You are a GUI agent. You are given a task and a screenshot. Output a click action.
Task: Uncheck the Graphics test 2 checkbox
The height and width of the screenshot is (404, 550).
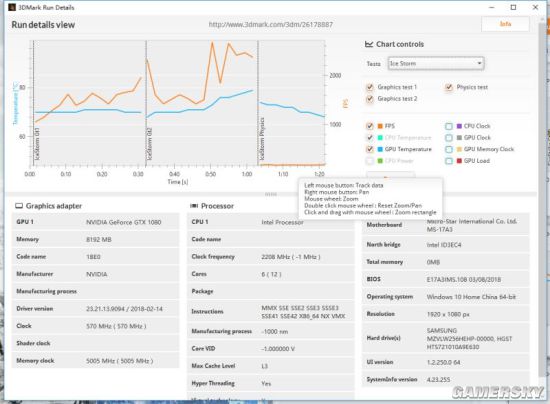click(370, 99)
